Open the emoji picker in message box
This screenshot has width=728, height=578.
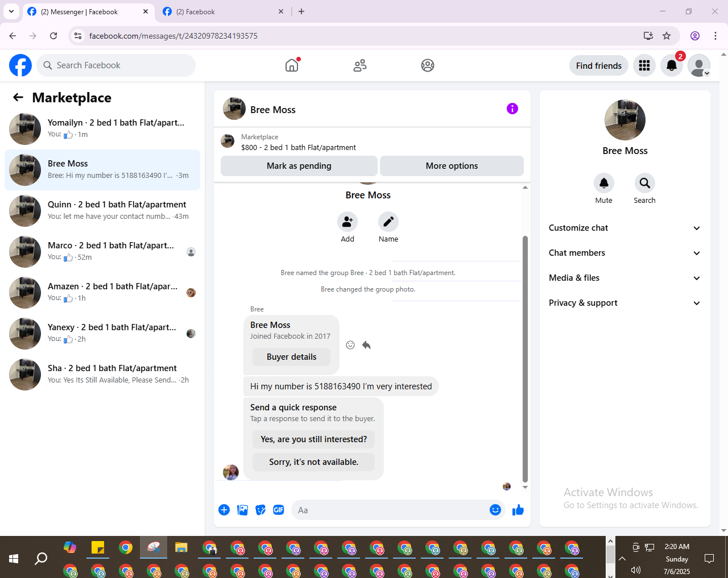[495, 510]
